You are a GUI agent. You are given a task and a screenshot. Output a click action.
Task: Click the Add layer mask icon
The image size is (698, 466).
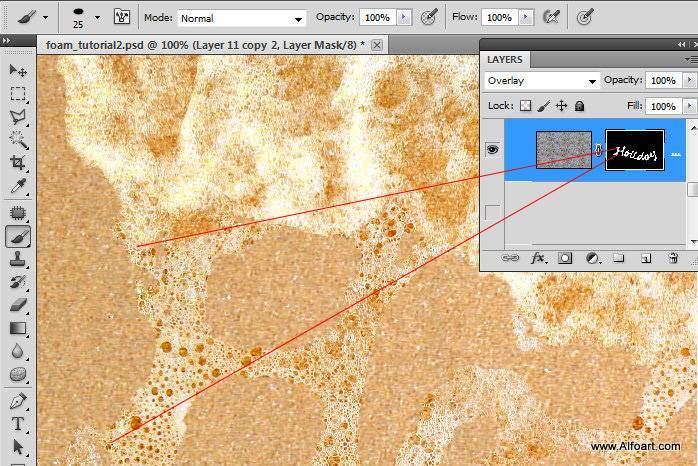pyautogui.click(x=565, y=258)
